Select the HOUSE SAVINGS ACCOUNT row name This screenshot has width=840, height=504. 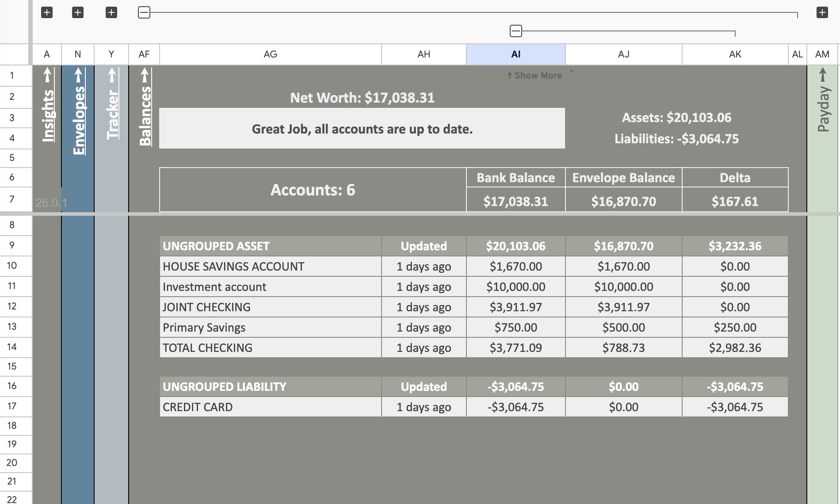pyautogui.click(x=271, y=266)
